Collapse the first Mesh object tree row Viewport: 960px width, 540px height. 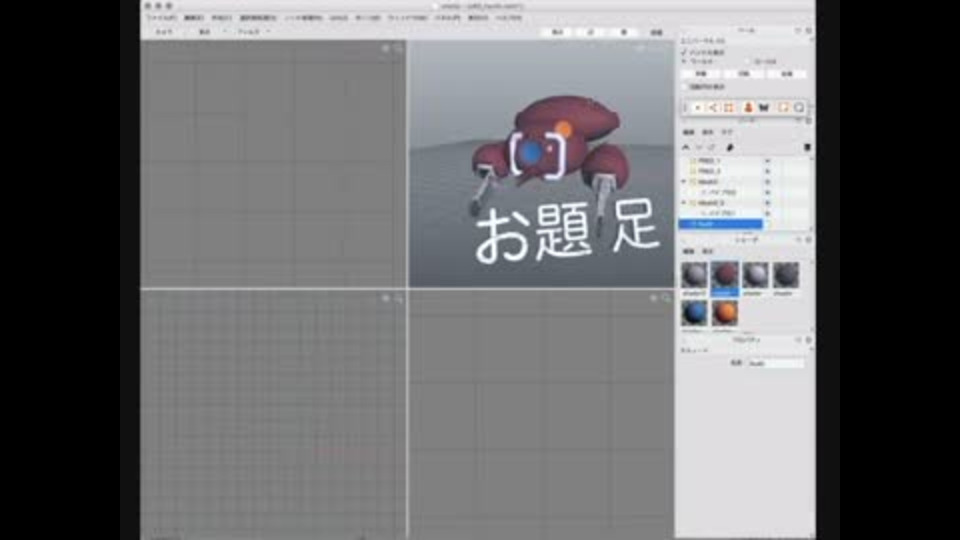tap(684, 182)
